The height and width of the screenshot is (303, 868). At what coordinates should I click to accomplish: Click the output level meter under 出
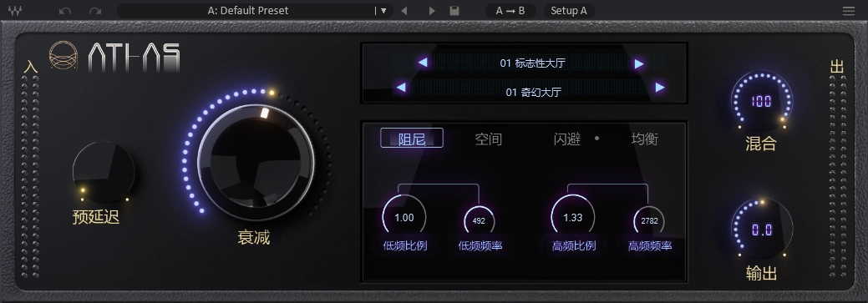[838, 176]
